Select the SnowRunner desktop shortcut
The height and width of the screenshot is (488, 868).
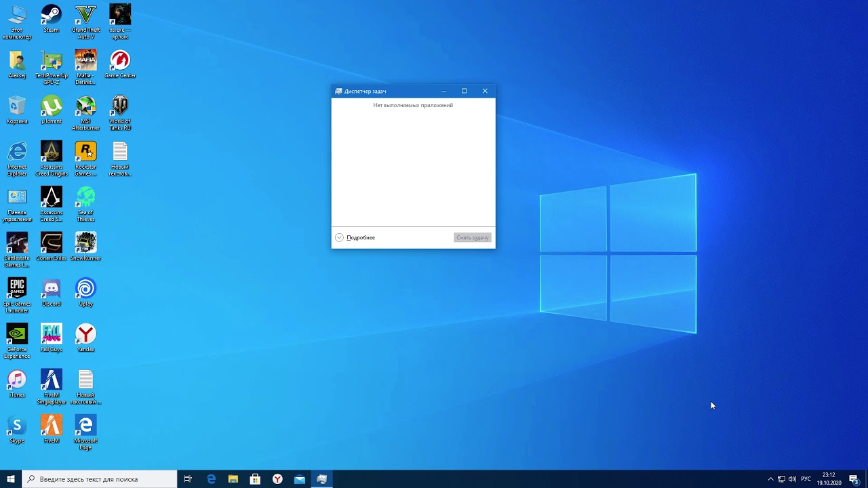click(85, 246)
